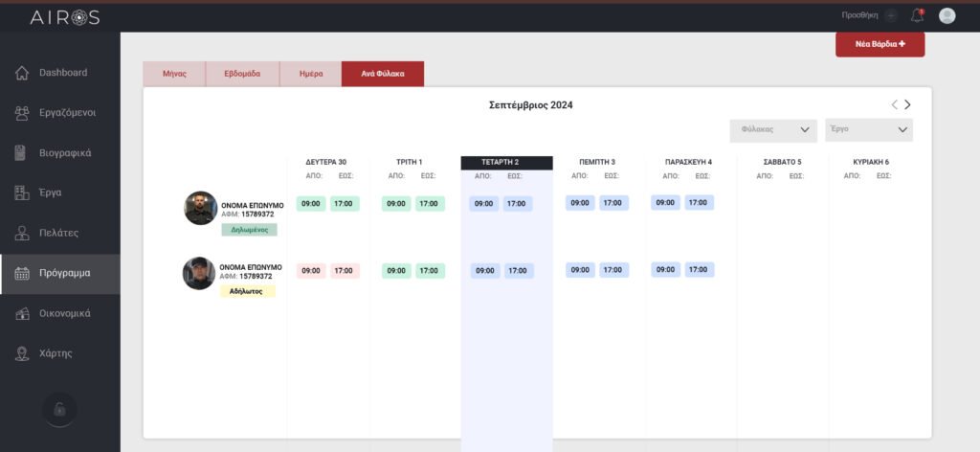Click the Έργα building icon
This screenshot has width=980, height=452.
pyautogui.click(x=22, y=192)
